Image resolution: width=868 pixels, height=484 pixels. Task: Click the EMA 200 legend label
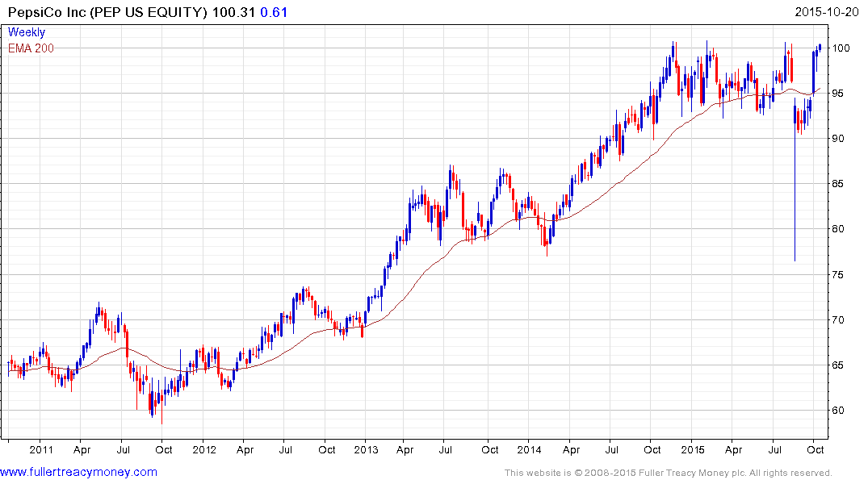[x=31, y=48]
